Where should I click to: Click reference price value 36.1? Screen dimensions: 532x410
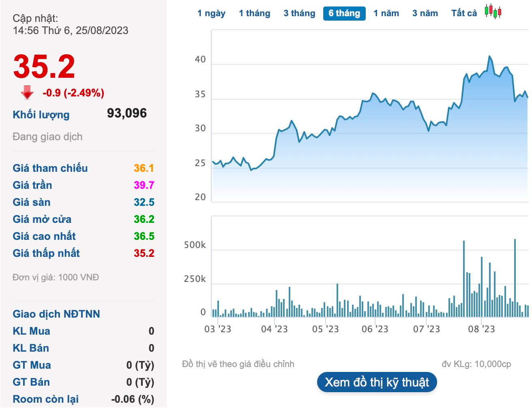(x=144, y=168)
